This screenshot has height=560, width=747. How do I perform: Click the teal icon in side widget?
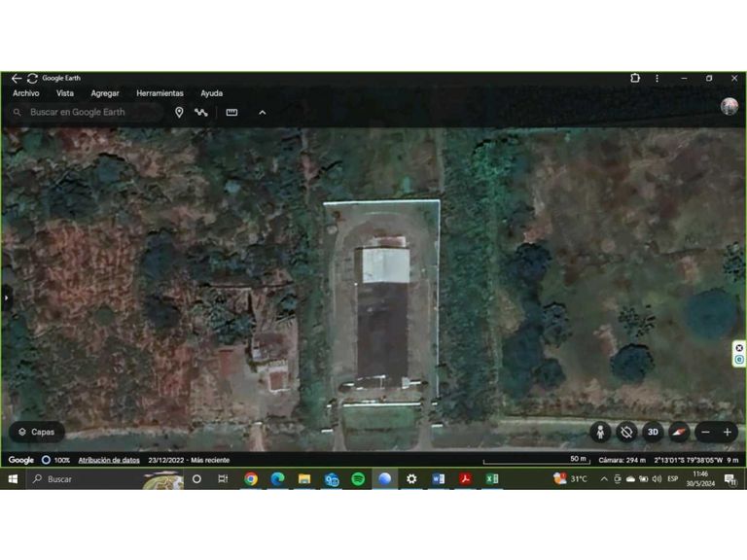pos(739,360)
